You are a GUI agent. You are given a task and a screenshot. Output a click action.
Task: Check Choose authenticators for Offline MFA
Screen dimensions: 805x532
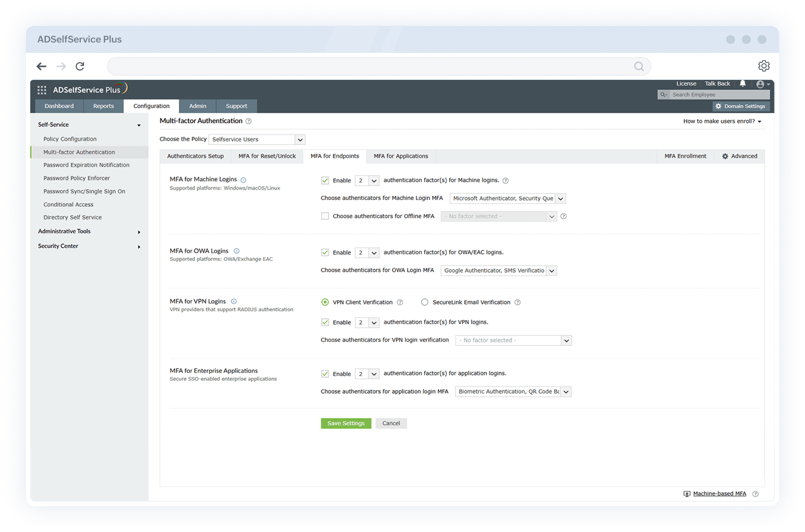pos(325,216)
